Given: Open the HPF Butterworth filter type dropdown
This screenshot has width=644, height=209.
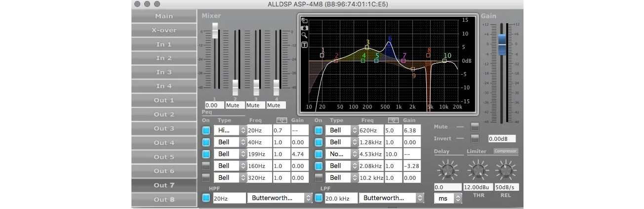Looking at the screenshot, I should tap(280, 198).
